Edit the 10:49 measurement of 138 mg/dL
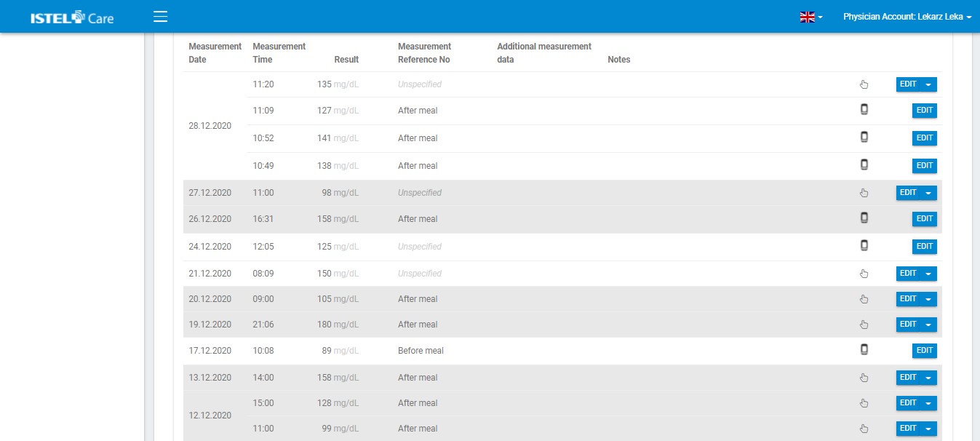Viewport: 980px width, 441px height. (x=925, y=166)
